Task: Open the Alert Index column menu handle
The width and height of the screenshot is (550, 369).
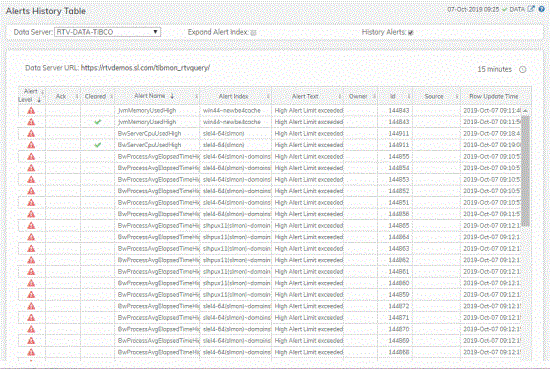Action: pyautogui.click(x=268, y=96)
